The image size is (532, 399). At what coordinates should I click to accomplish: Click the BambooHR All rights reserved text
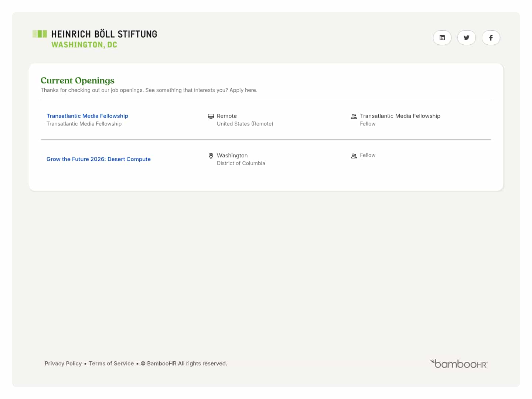(x=187, y=364)
